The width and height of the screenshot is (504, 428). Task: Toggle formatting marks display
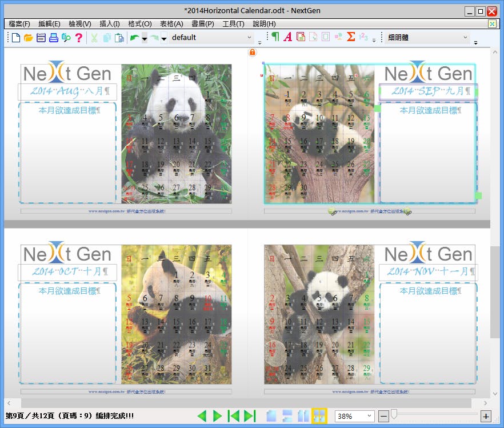tap(275, 37)
